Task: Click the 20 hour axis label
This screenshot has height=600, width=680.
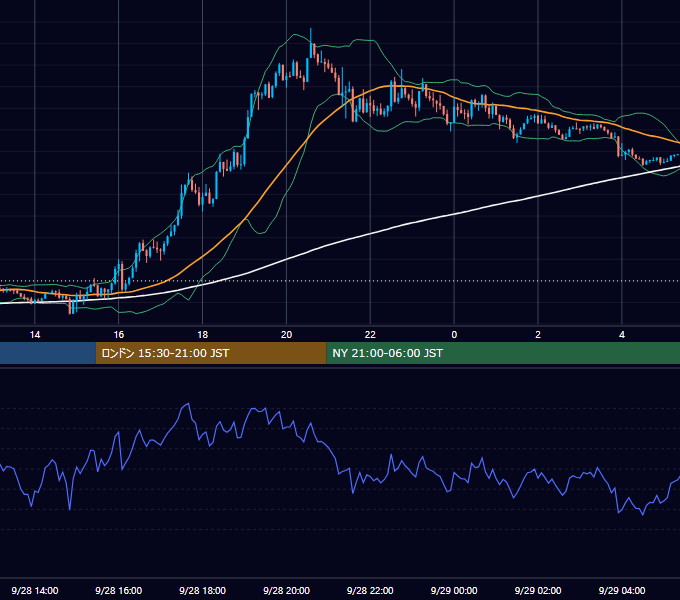Action: (x=286, y=335)
